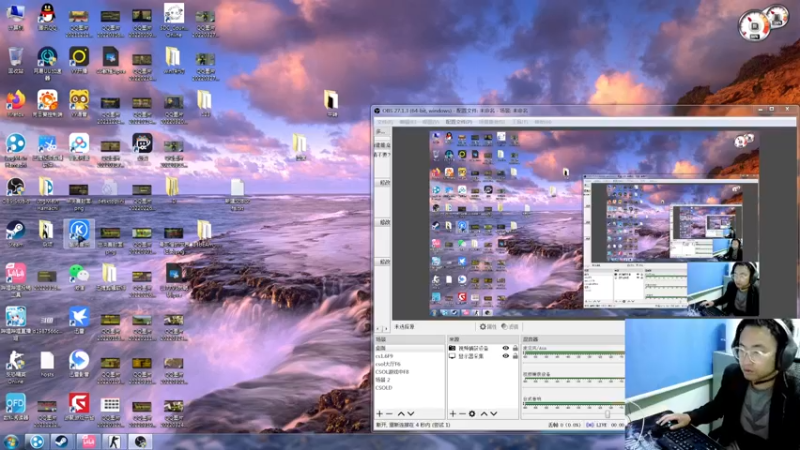The image size is (800, 450).
Task: Move scene down in Scenes panel
Action: click(411, 414)
